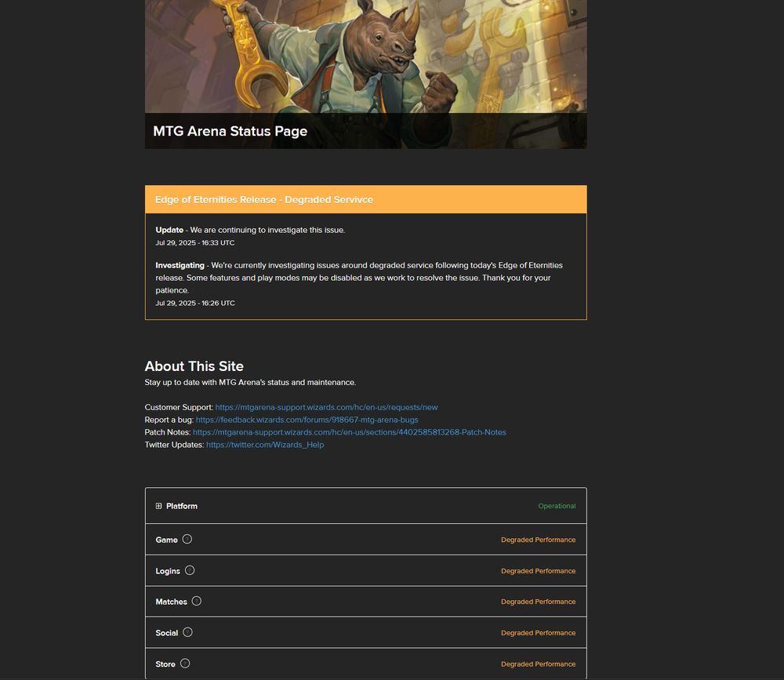Click the Edge of Eternities incident title

[x=264, y=200]
